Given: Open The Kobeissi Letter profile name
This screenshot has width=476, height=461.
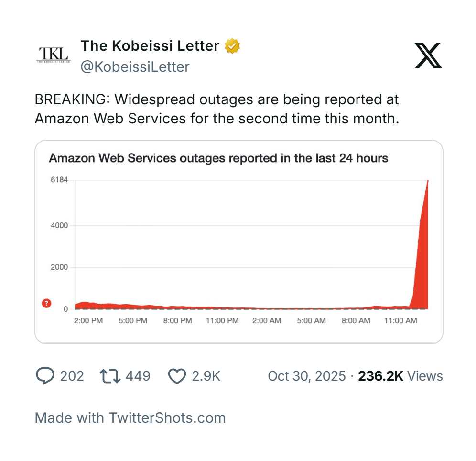Looking at the screenshot, I should click(150, 46).
